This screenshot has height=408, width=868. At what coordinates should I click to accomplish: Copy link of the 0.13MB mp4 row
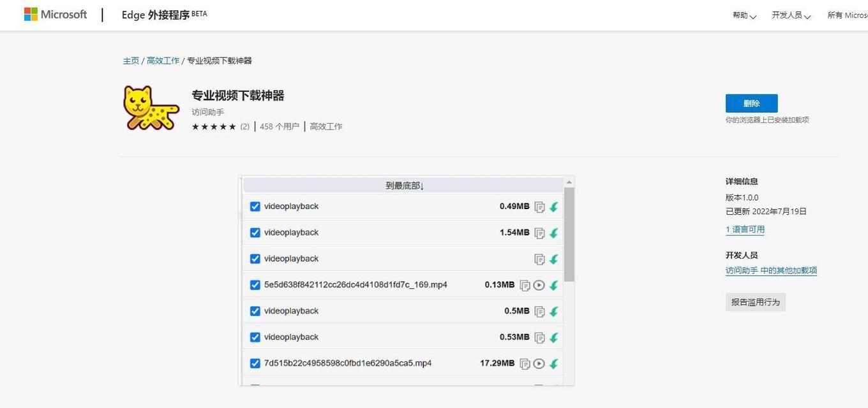pyautogui.click(x=525, y=285)
